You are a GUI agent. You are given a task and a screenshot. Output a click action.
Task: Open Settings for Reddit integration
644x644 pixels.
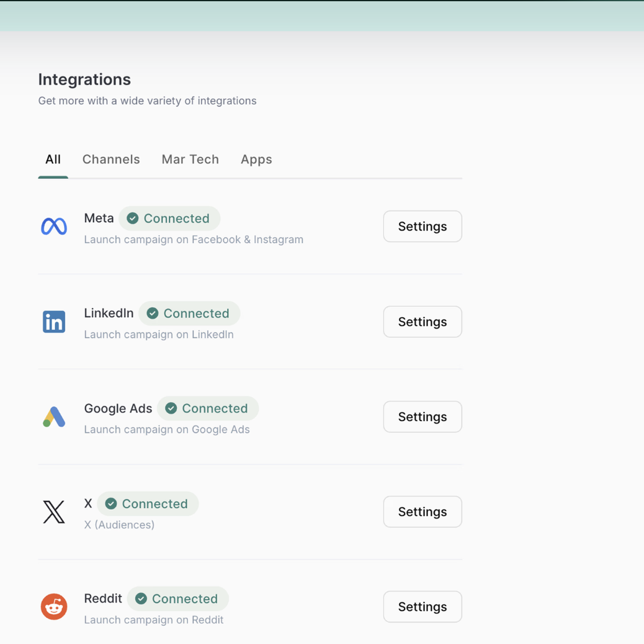(422, 607)
